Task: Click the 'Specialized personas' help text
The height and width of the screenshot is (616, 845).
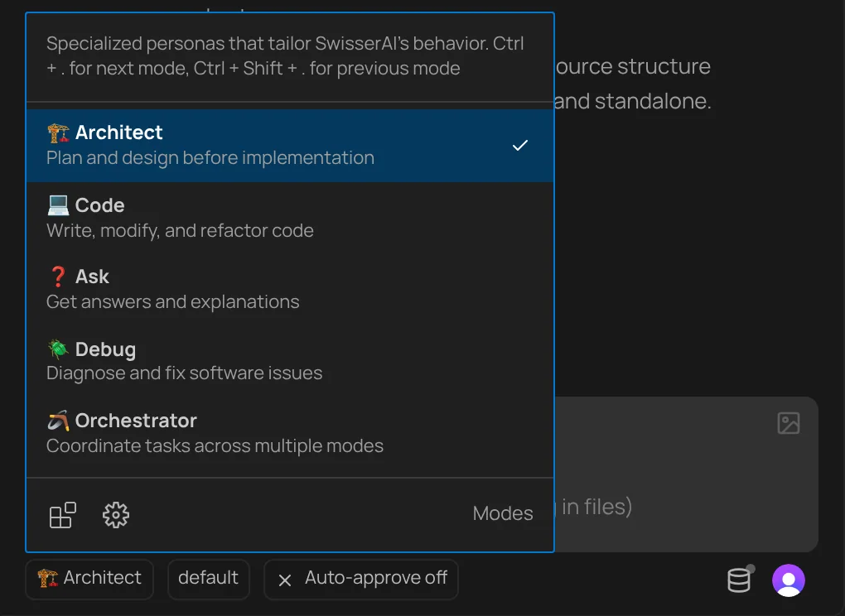Action: point(285,55)
